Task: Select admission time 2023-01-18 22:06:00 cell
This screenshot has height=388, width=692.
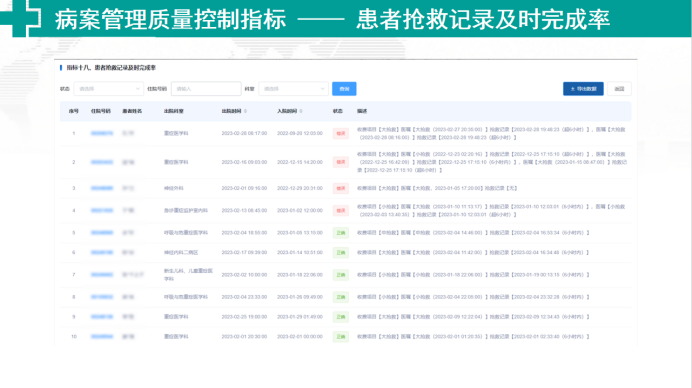Action: click(x=300, y=275)
